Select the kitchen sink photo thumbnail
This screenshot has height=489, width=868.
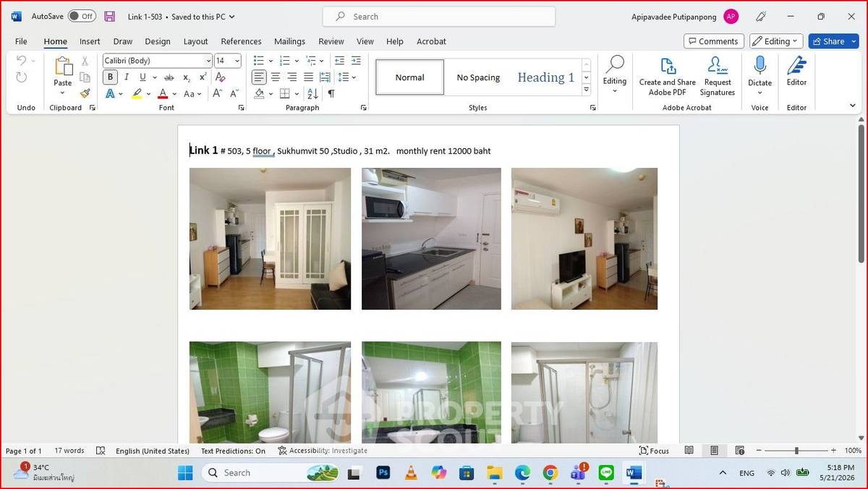(x=431, y=239)
